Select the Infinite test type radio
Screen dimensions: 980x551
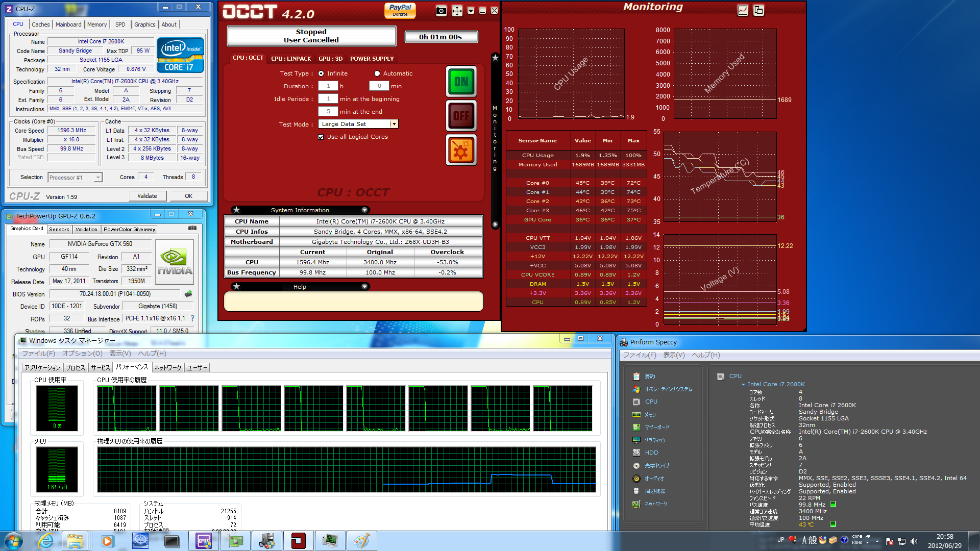[x=321, y=73]
